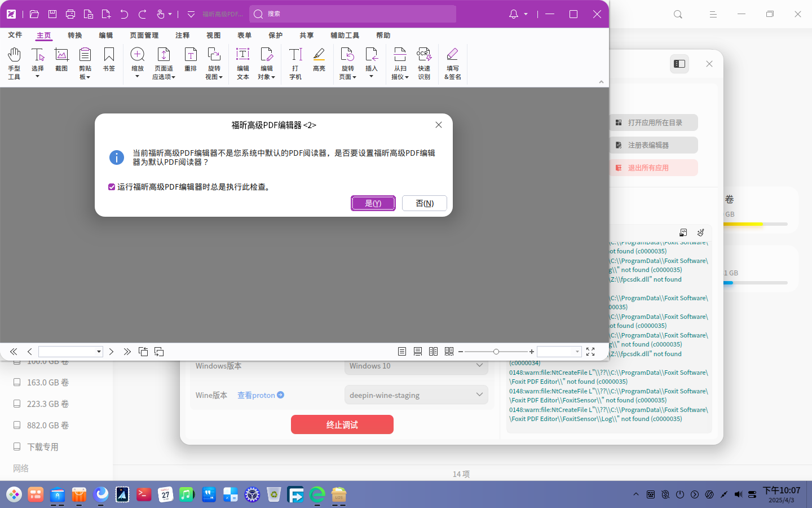Click the Save icon in title bar
The height and width of the screenshot is (508, 812).
pos(52,14)
